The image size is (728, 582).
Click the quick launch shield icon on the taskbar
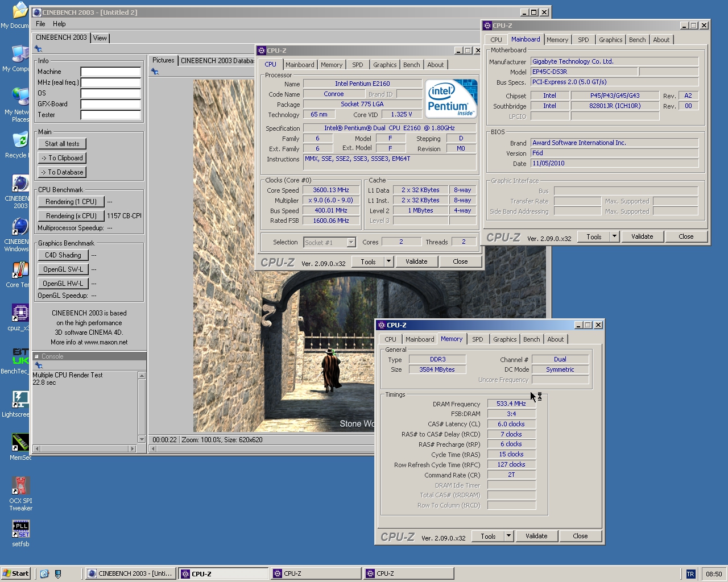[x=58, y=573]
